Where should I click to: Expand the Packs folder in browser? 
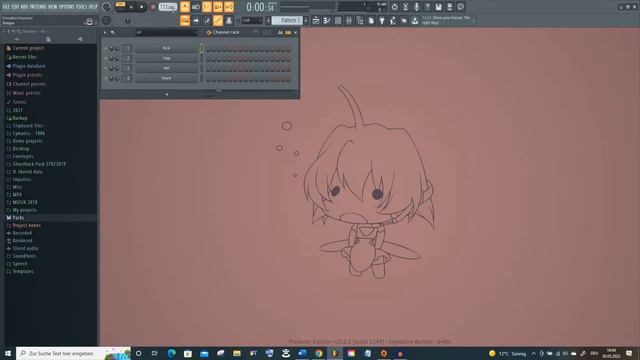(x=18, y=218)
